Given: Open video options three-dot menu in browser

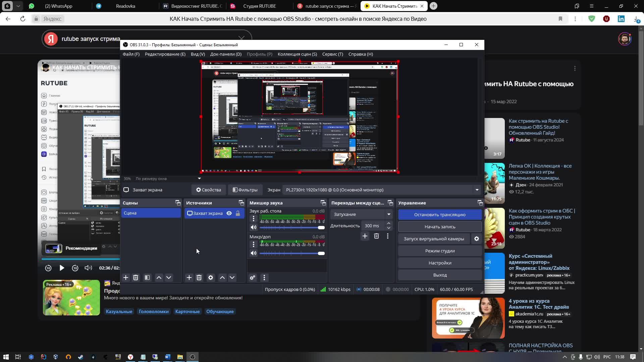Looking at the screenshot, I should point(575,68).
